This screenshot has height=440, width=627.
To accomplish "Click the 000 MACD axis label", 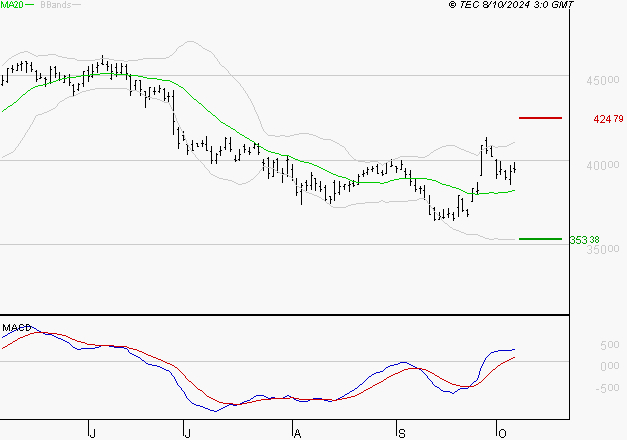I will tap(610, 366).
